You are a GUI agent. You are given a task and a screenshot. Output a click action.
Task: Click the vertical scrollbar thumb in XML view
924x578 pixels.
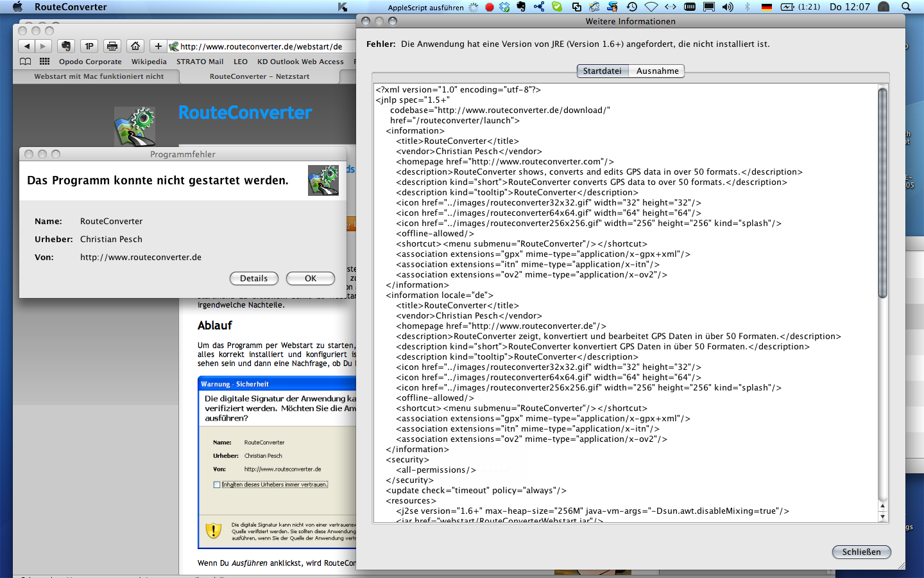[882, 193]
